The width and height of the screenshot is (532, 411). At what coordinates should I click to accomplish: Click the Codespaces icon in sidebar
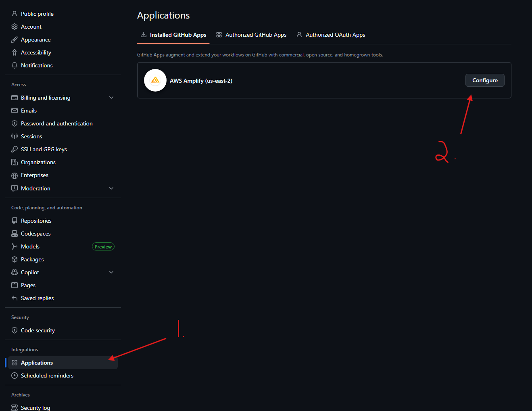click(14, 233)
